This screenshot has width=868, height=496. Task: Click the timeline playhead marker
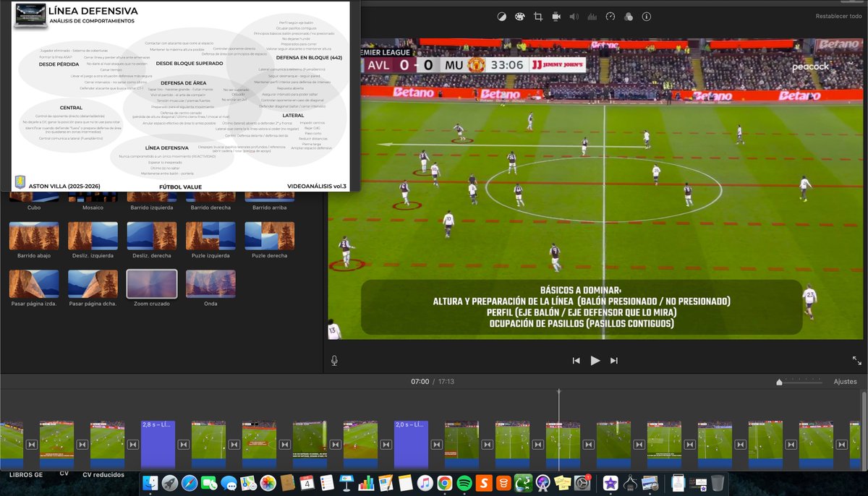558,393
